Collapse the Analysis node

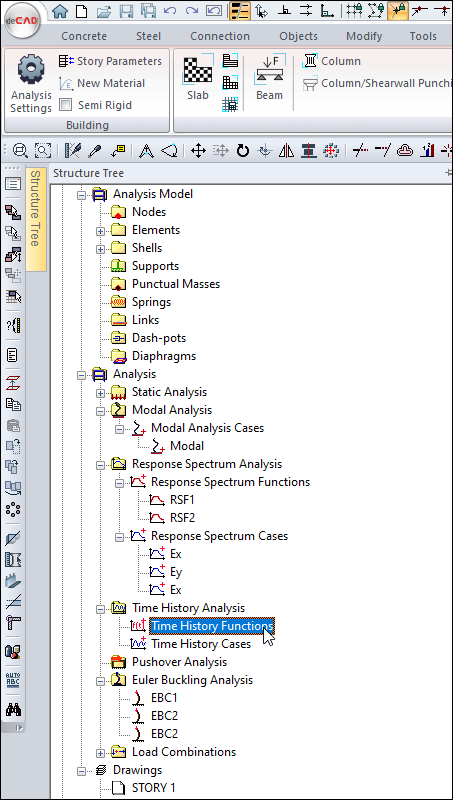tap(81, 374)
